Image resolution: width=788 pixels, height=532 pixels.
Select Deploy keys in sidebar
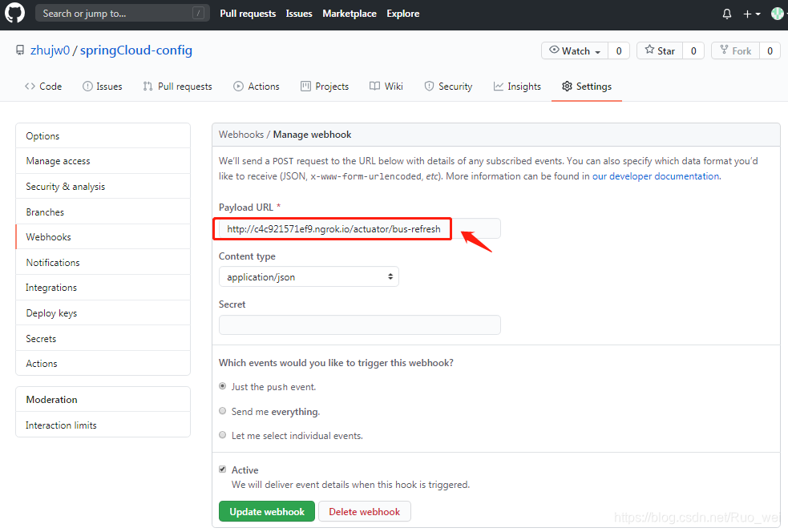pos(103,313)
